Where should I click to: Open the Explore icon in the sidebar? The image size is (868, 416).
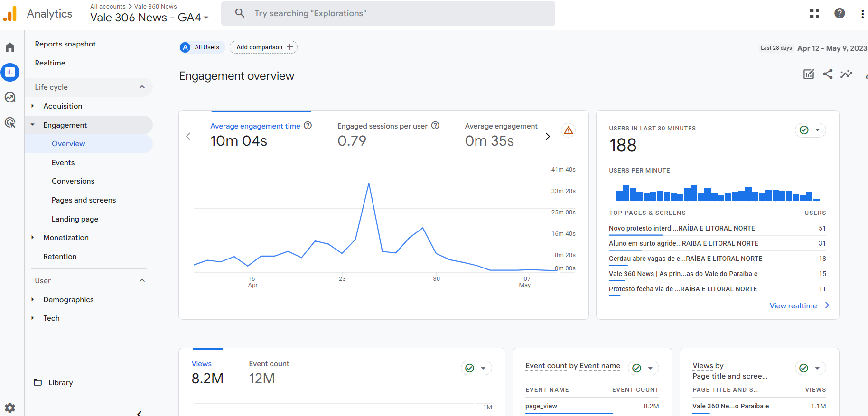pos(10,97)
